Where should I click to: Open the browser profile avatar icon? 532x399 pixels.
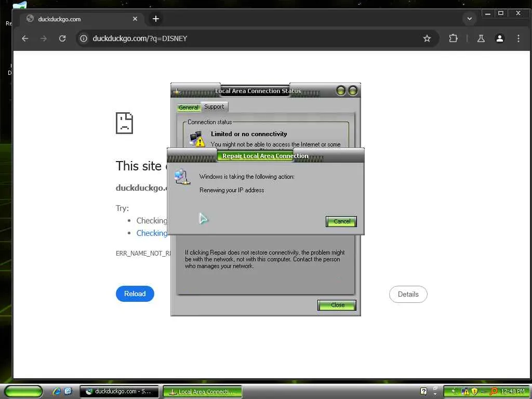point(499,38)
